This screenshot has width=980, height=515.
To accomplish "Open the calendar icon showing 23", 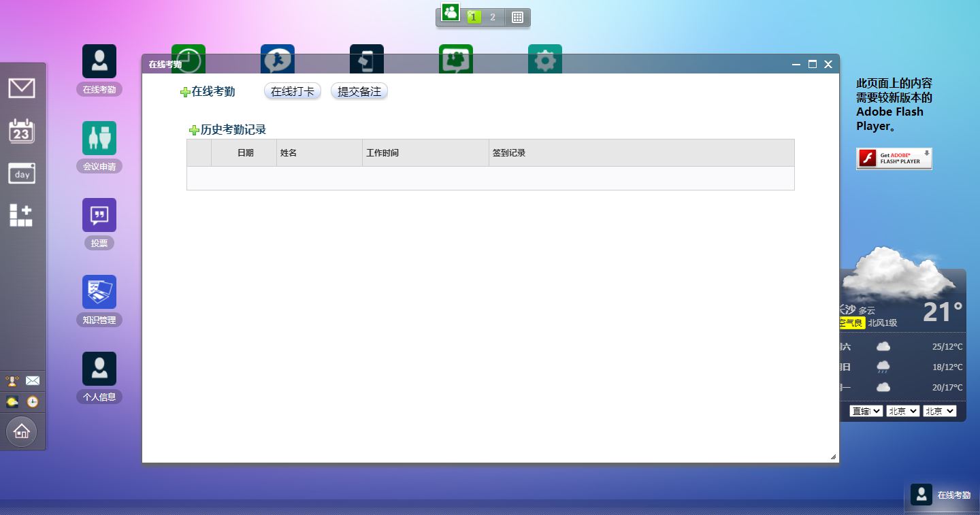I will tap(22, 131).
